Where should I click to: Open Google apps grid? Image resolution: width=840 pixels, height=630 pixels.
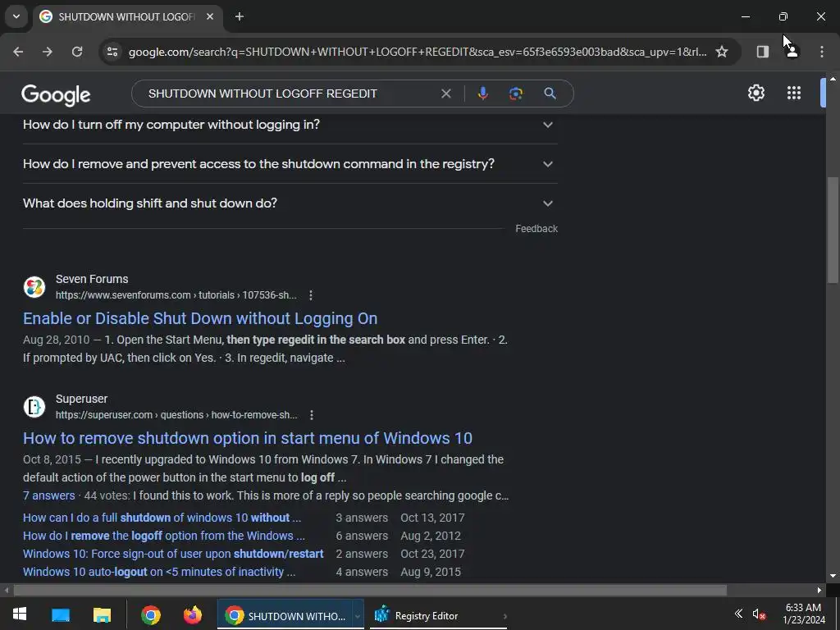tap(794, 93)
